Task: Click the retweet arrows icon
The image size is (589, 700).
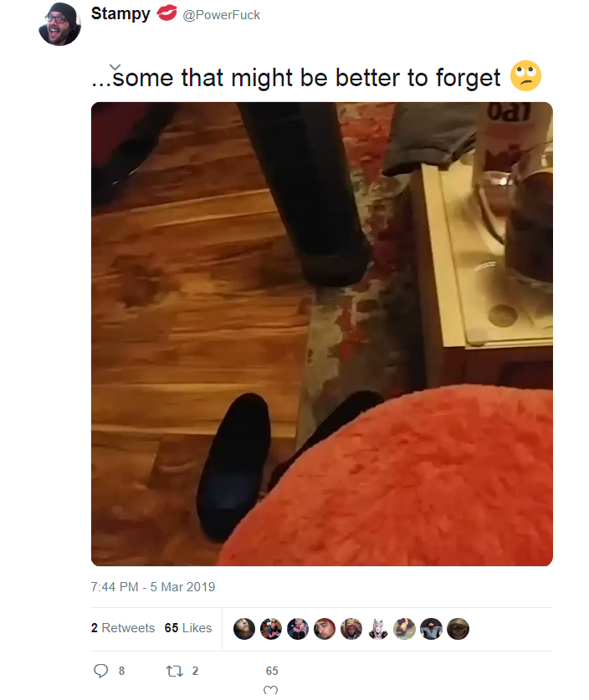Action: click(174, 671)
